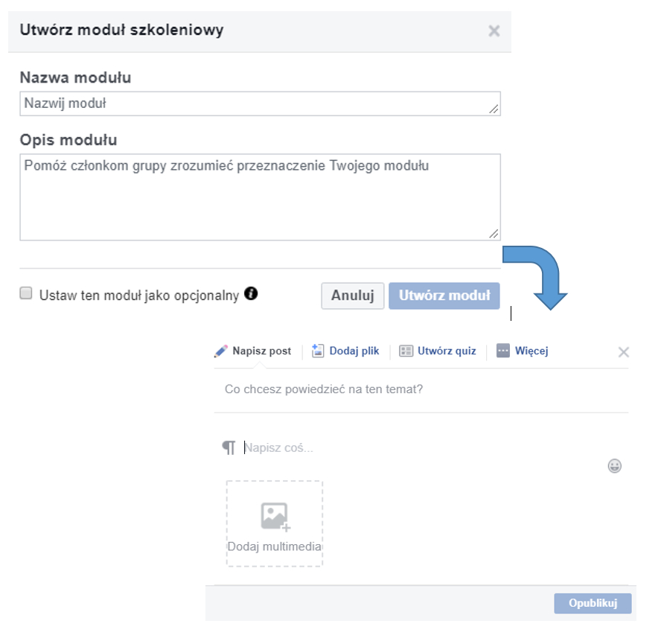Tick the Ustaw ten moduł jako opcjonalny checkbox

click(26, 293)
